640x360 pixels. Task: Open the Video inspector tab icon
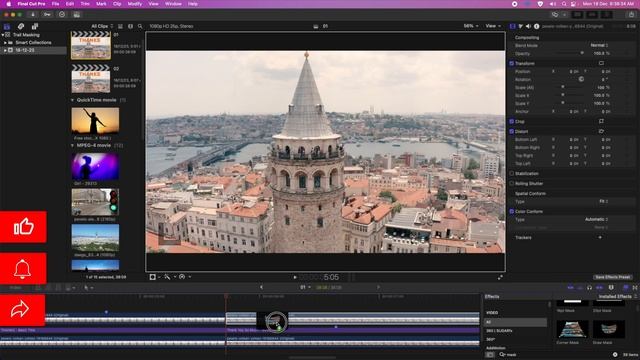513,26
